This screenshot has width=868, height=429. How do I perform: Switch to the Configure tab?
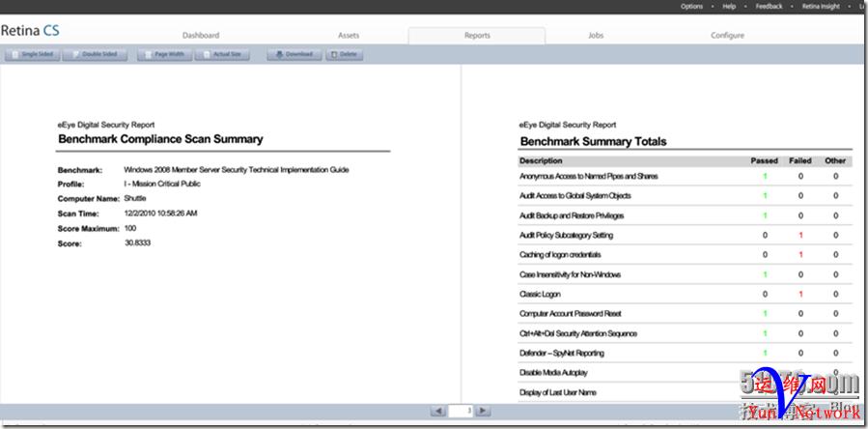pos(727,36)
